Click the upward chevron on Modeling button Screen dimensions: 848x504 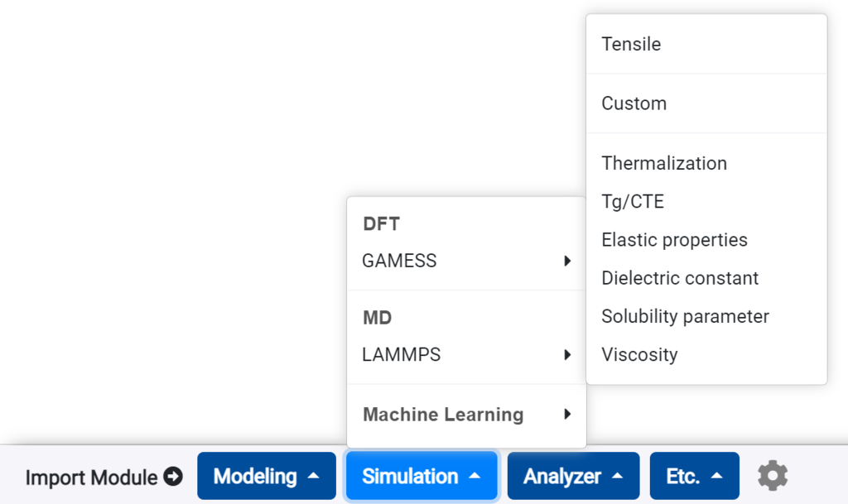(x=314, y=476)
